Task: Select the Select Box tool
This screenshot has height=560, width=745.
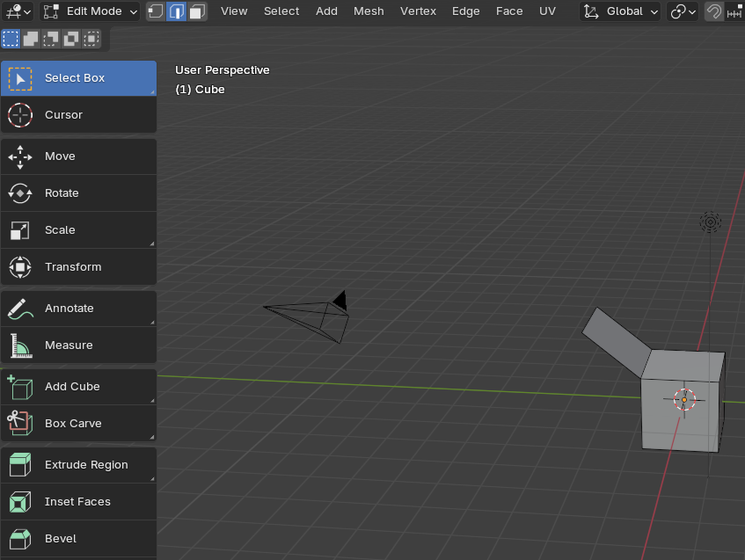Action: click(78, 78)
